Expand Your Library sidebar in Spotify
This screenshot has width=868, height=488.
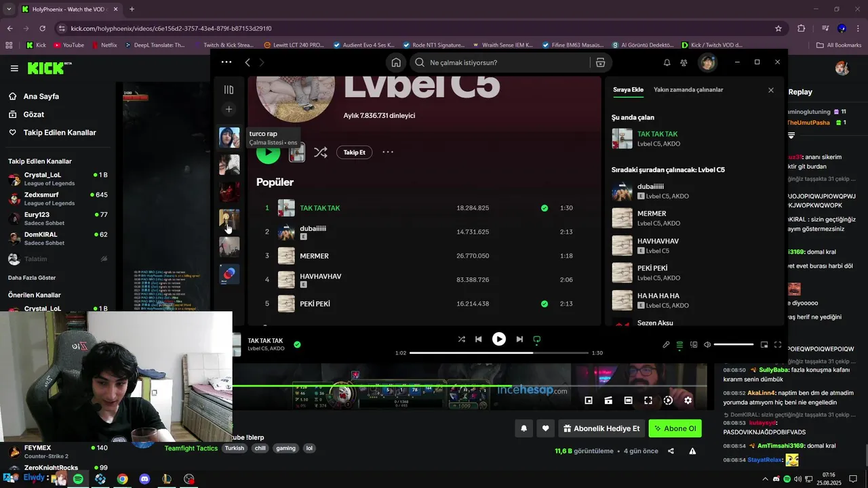point(229,89)
